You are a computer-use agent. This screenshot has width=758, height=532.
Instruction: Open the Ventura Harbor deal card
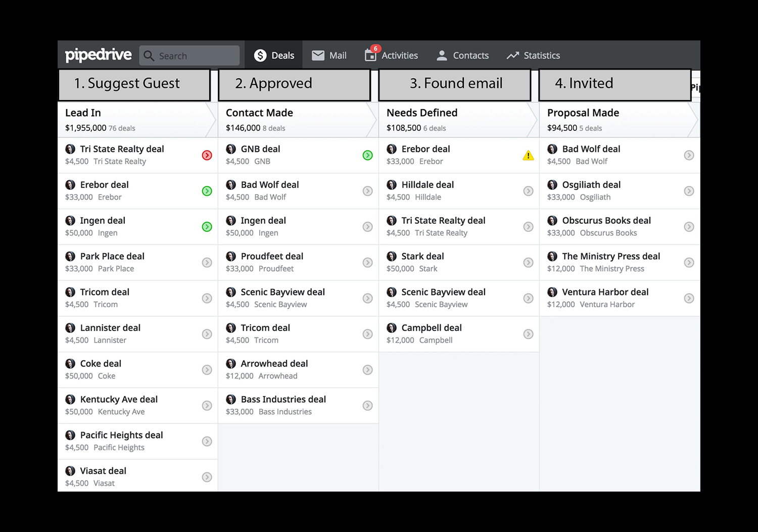[620, 299]
